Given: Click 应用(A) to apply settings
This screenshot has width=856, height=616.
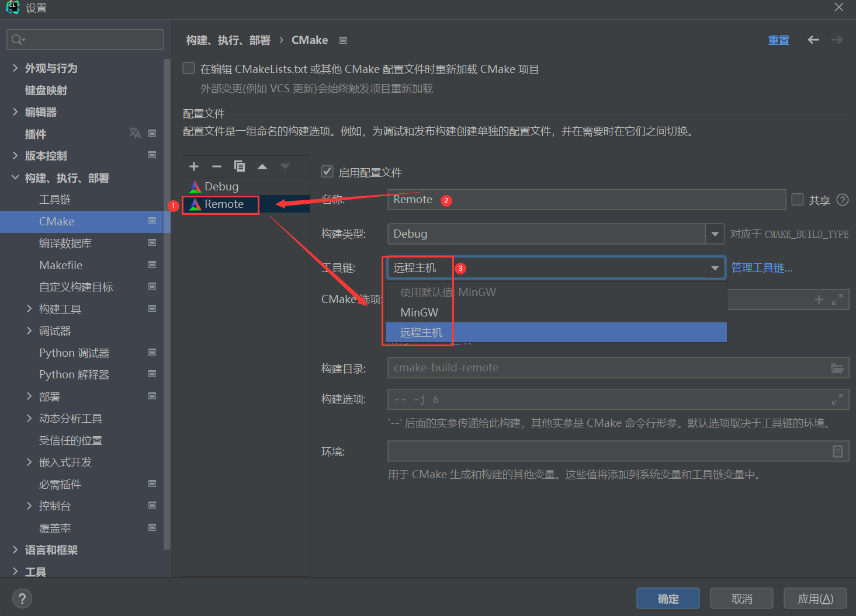Looking at the screenshot, I should (815, 598).
